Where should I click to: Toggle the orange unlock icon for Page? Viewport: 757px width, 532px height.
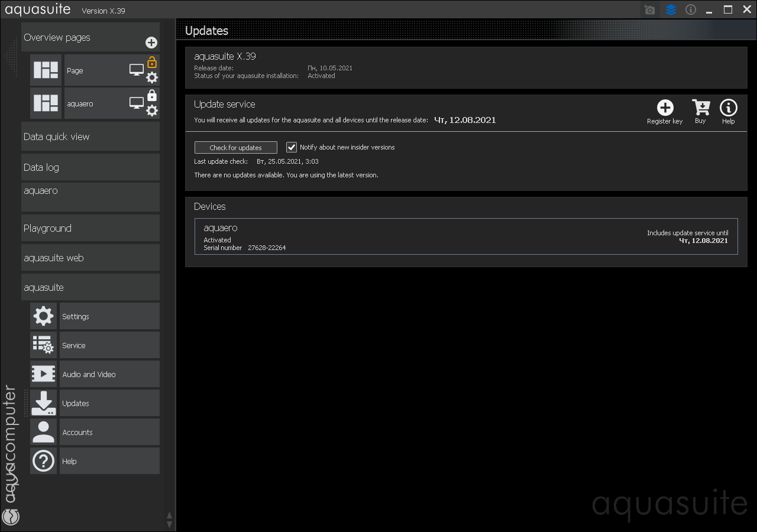[x=152, y=61]
